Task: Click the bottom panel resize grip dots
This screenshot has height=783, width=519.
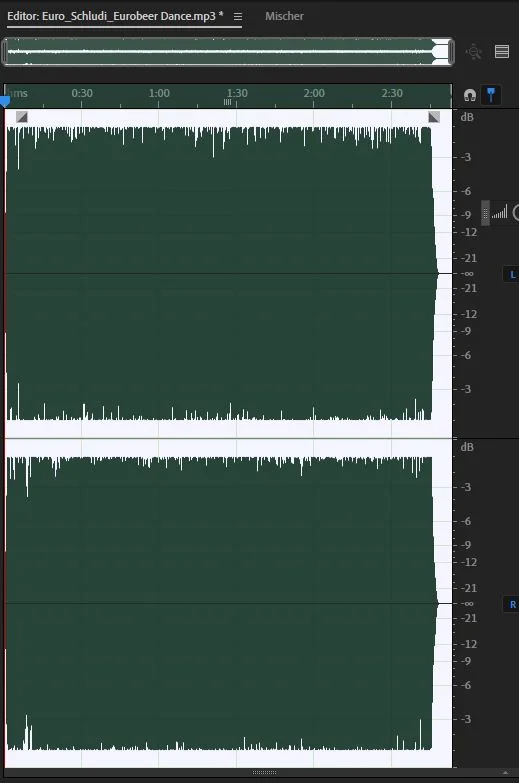Action: click(264, 773)
